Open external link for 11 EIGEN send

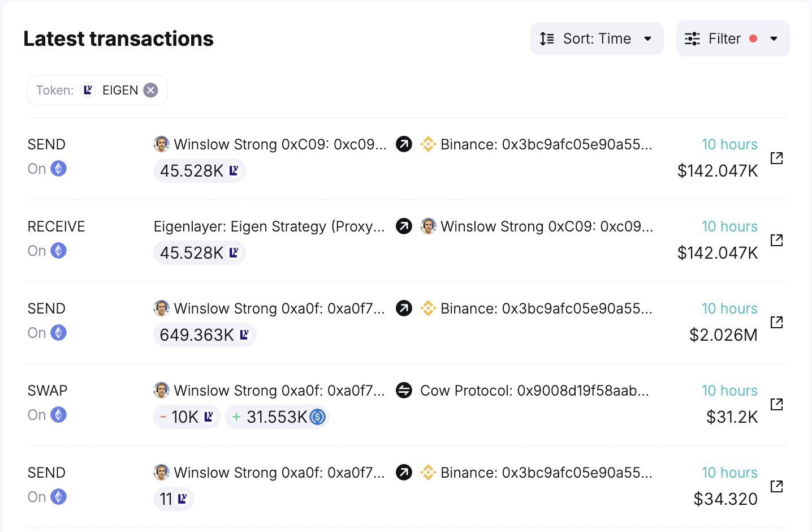click(776, 486)
